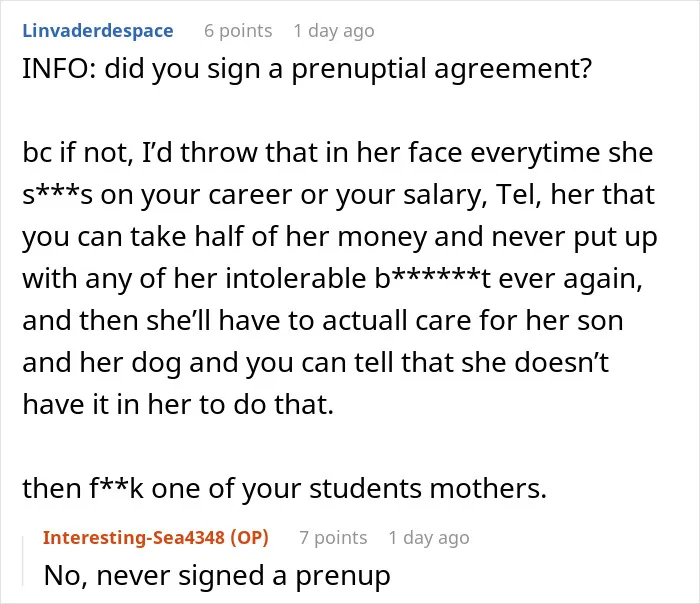700x604 pixels.
Task: Click the reply text 'No, never signed a prenup'
Action: tap(217, 576)
